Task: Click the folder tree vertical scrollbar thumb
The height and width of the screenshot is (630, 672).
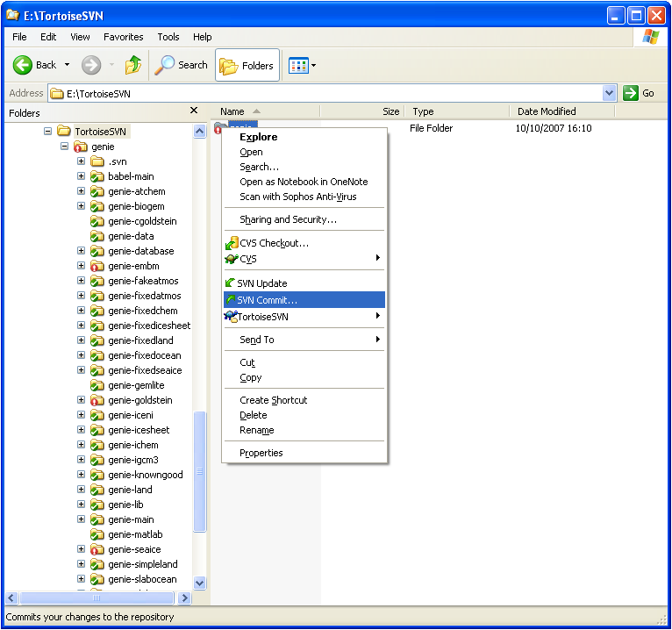Action: pyautogui.click(x=199, y=471)
